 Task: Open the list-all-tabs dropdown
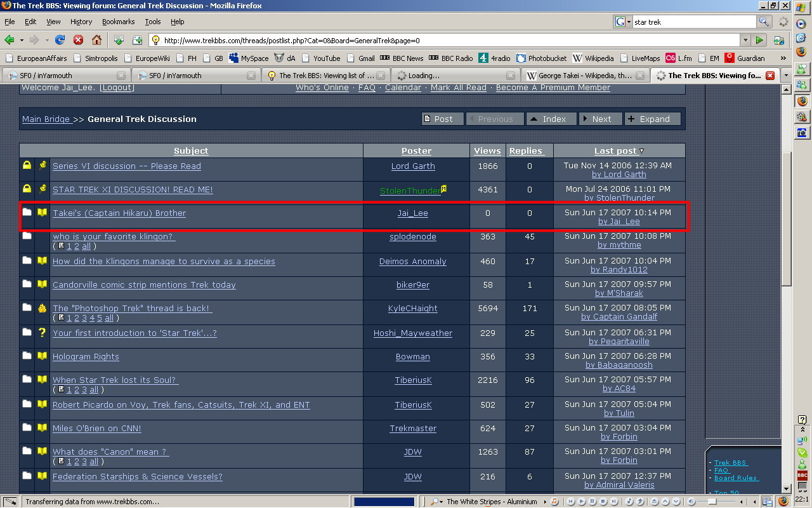(787, 75)
